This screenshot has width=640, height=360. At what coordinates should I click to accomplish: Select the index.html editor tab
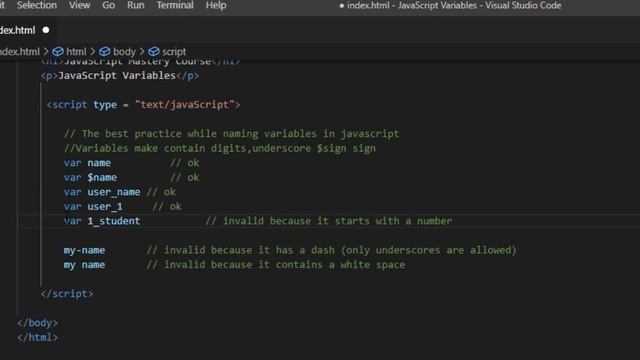[x=25, y=30]
